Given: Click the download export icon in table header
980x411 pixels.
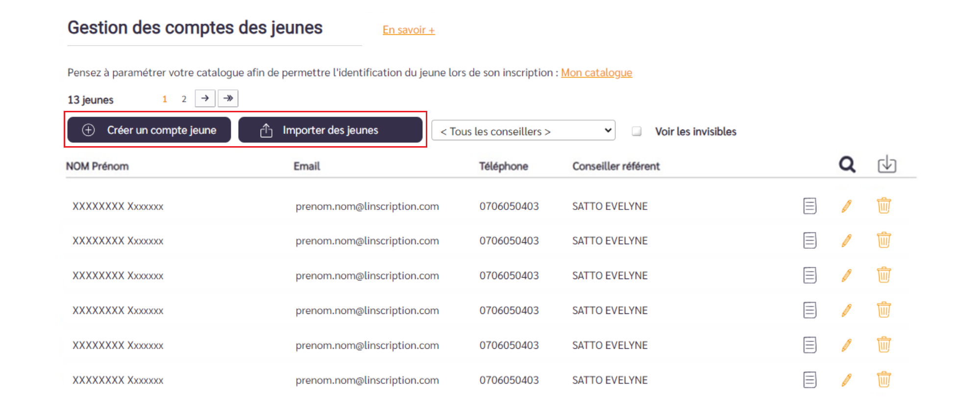Looking at the screenshot, I should (x=886, y=164).
